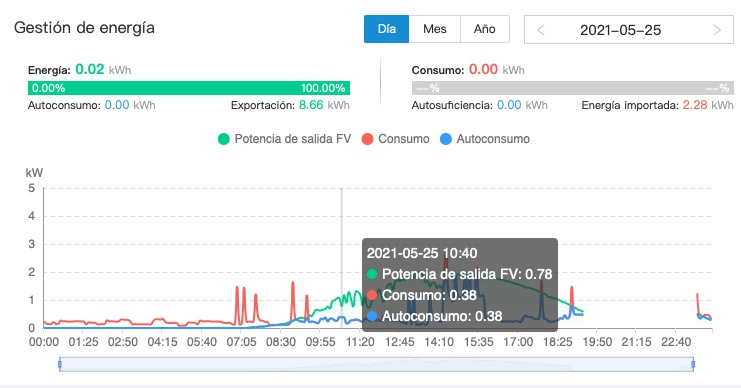Click the red spike near 18:25
This screenshot has height=388, width=741.
572,295
